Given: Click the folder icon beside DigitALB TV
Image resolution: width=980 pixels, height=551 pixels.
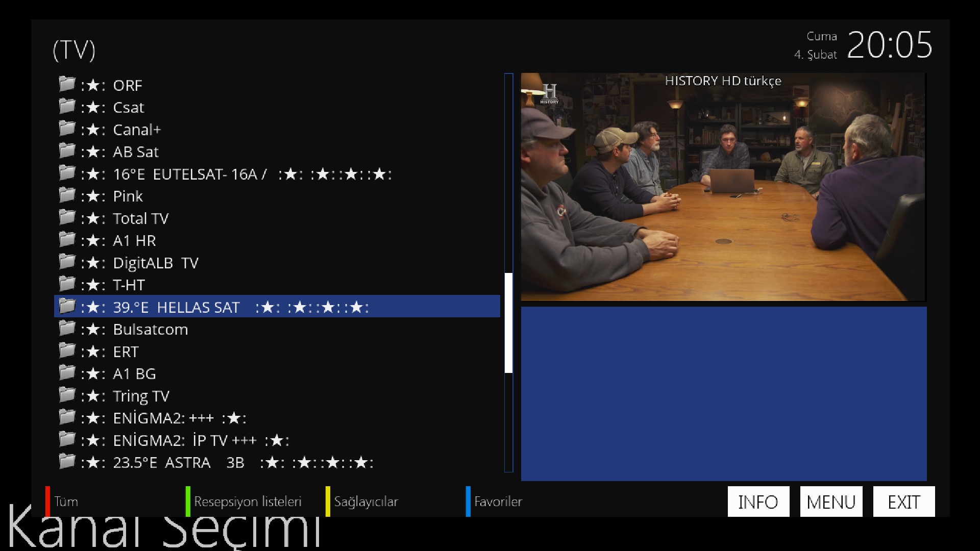Looking at the screenshot, I should (67, 261).
